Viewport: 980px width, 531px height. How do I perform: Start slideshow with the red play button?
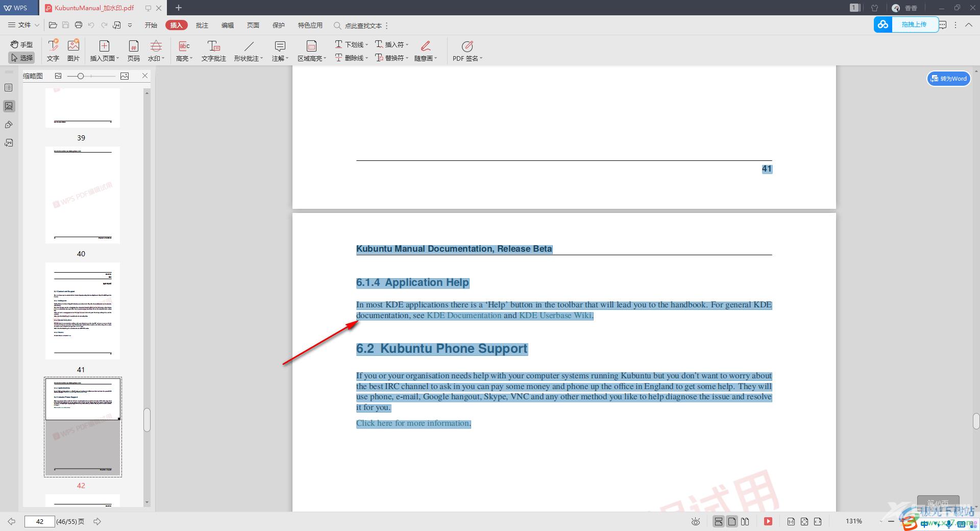768,521
